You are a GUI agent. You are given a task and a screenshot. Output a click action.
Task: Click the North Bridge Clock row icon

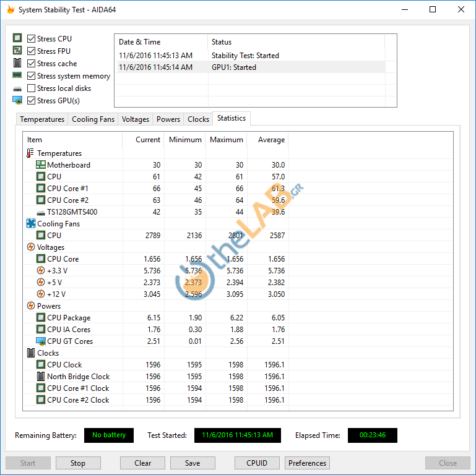click(x=41, y=377)
